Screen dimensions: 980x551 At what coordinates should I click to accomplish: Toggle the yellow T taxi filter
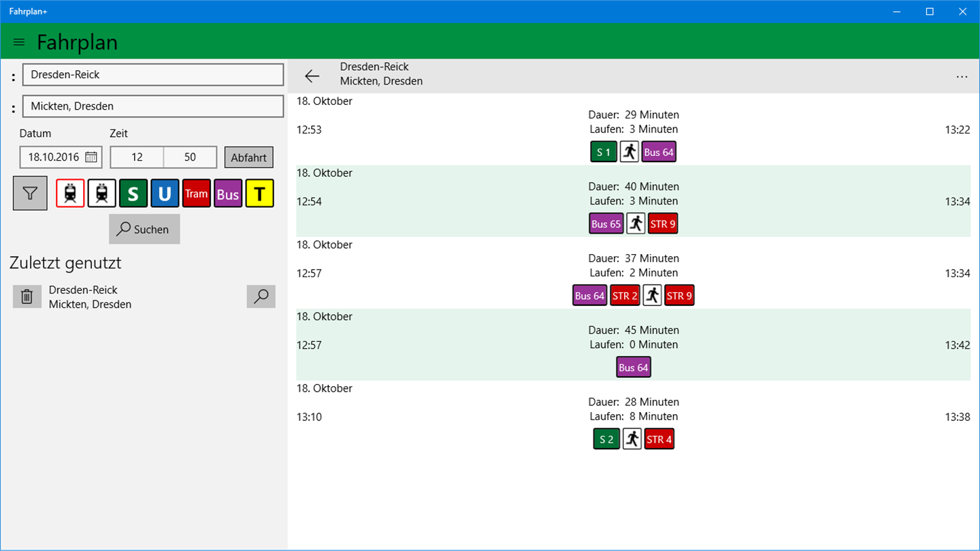coord(259,193)
